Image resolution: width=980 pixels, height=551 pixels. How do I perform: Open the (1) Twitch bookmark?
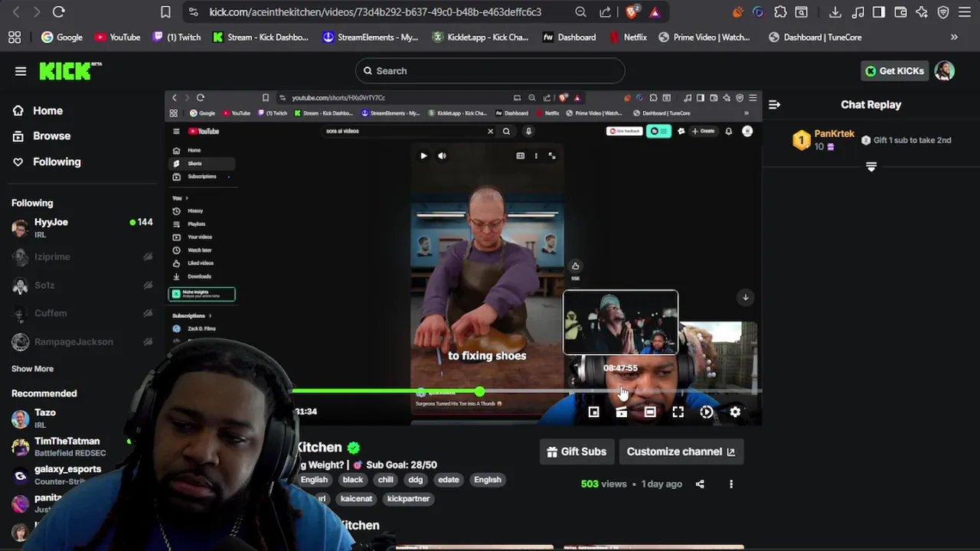pos(177,37)
